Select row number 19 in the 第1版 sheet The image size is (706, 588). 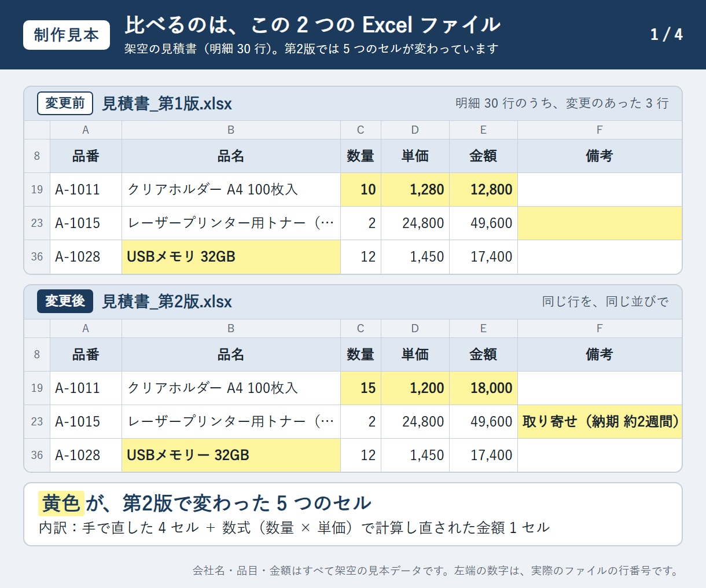(37, 190)
